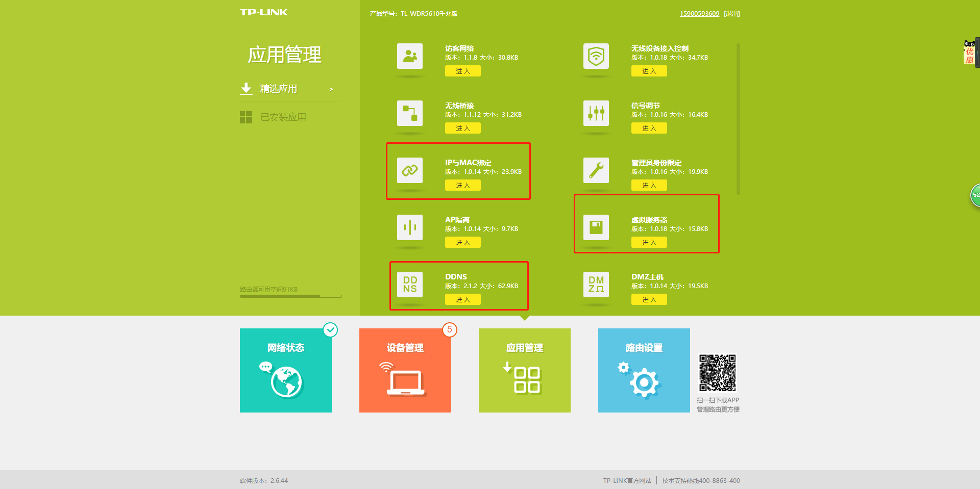Click 进入 button for 无线桥接
Image resolution: width=980 pixels, height=489 pixels.
(463, 128)
